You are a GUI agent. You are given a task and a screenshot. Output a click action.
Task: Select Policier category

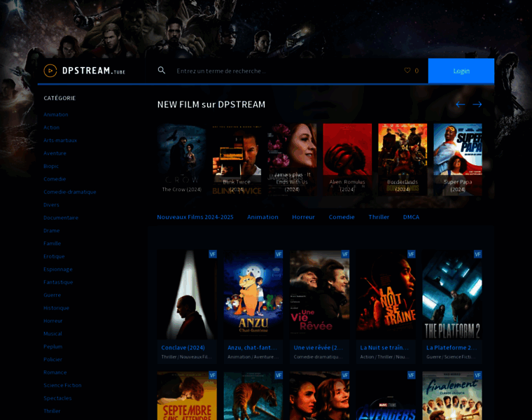click(52, 360)
